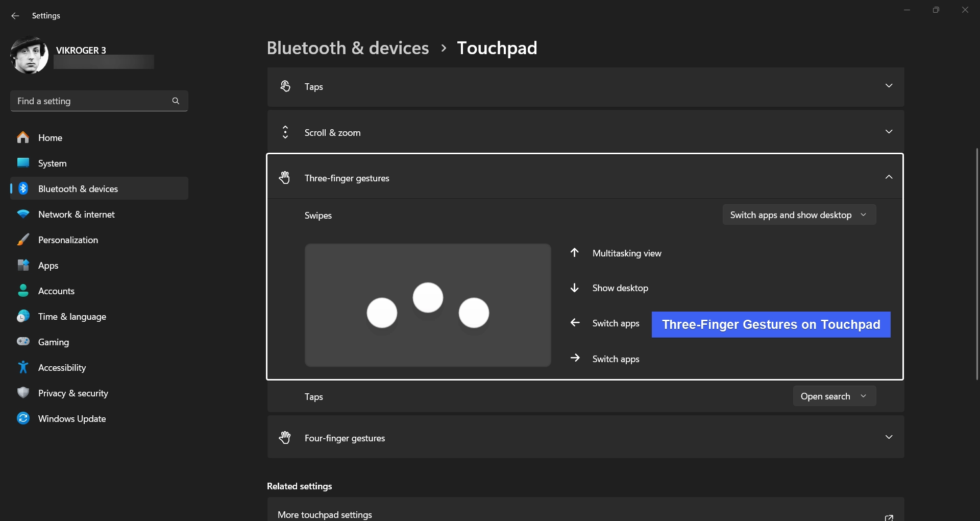The image size is (980, 521).
Task: Click the Home house icon in sidebar
Action: click(x=23, y=137)
